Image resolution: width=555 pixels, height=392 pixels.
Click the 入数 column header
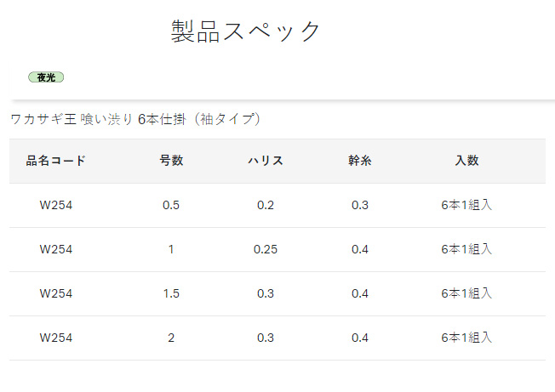coord(466,161)
